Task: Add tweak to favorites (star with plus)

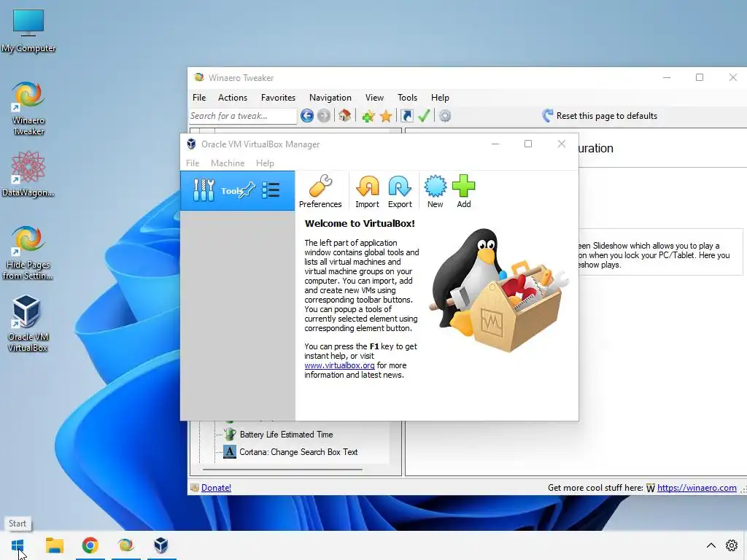Action: point(368,116)
